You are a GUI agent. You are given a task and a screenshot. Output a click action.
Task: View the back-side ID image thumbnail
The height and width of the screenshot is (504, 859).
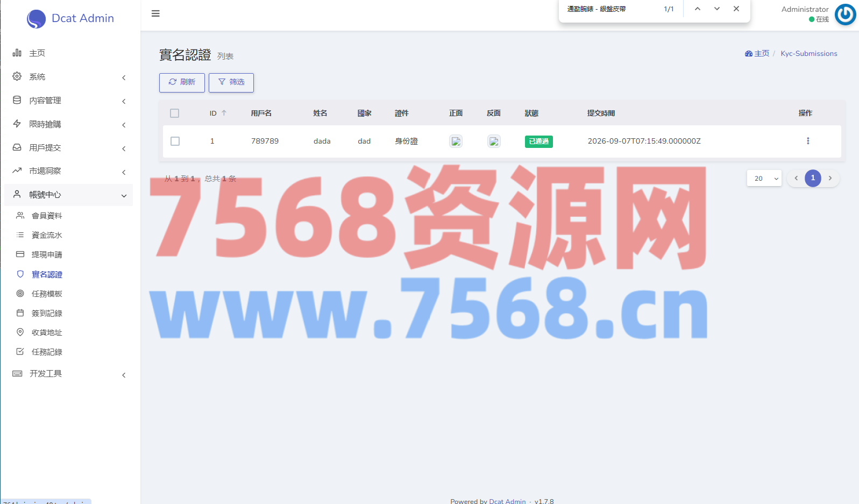click(x=494, y=141)
